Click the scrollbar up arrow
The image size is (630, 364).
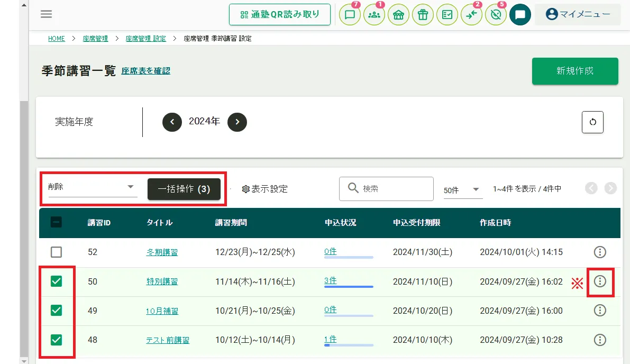pos(24,5)
